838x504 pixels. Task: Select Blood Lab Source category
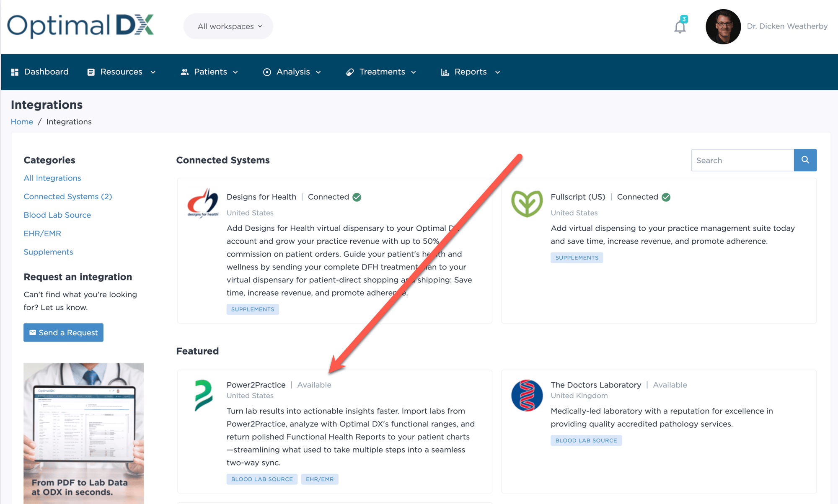coord(57,215)
